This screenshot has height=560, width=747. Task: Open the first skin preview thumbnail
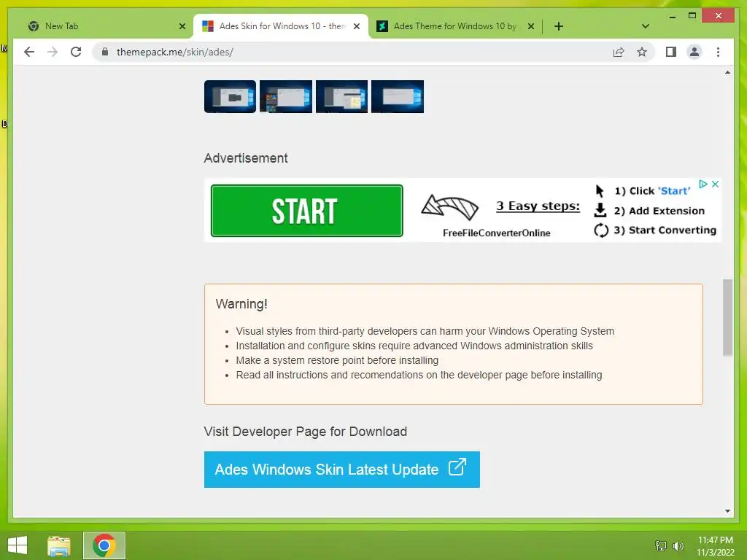[x=230, y=97]
